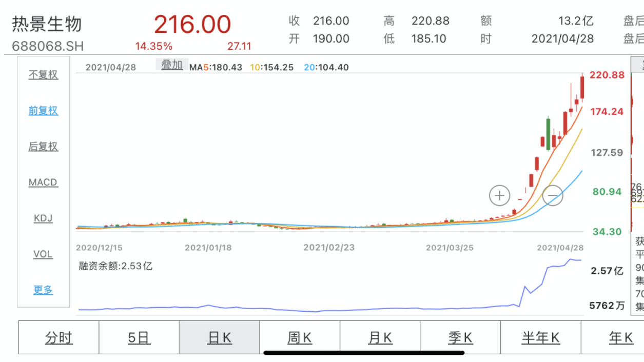Select 前复权 price adjustment option
The image size is (644, 362).
(x=43, y=111)
